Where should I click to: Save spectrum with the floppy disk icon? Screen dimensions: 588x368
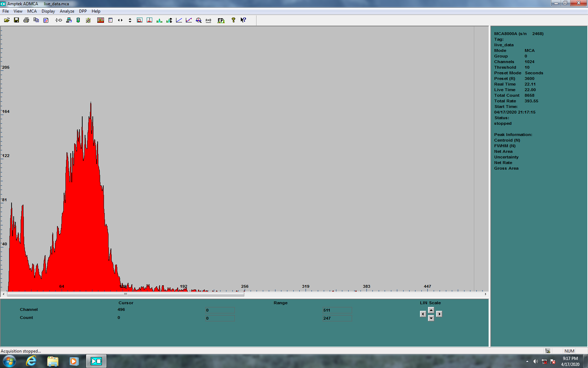16,20
